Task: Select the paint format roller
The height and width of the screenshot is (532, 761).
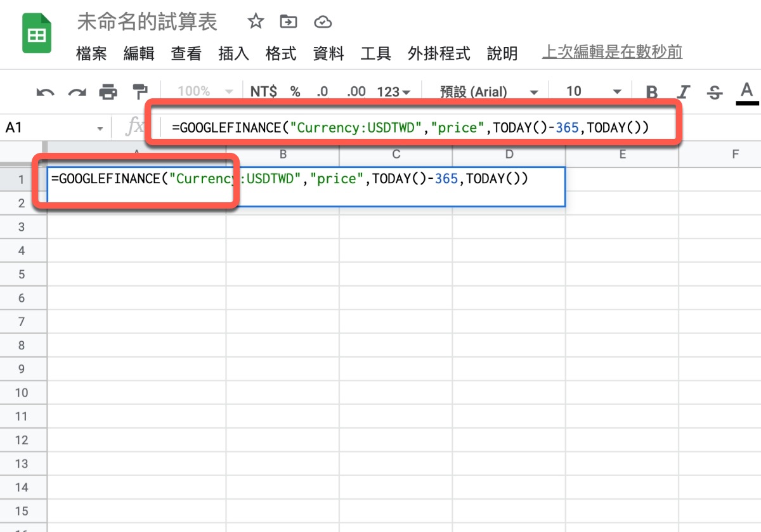Action: tap(140, 92)
